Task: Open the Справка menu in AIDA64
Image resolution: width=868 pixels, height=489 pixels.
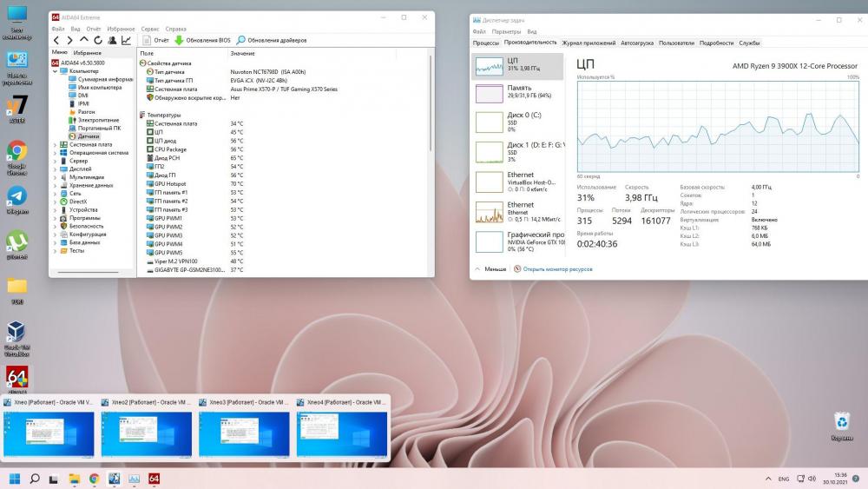Action: [x=175, y=29]
